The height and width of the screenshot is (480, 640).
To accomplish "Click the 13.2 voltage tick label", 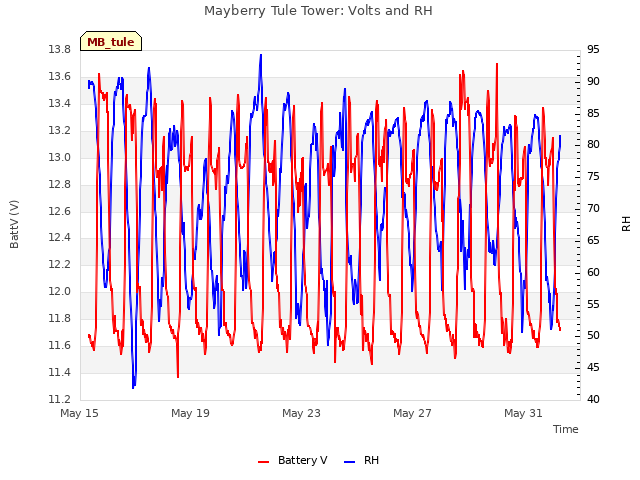I will (x=59, y=131).
